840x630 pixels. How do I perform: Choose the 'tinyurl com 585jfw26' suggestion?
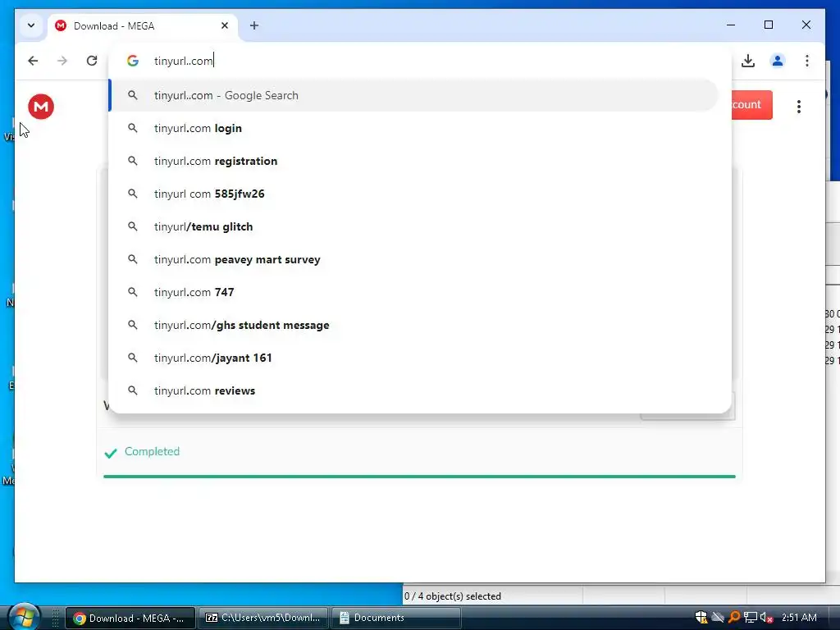click(x=413, y=194)
